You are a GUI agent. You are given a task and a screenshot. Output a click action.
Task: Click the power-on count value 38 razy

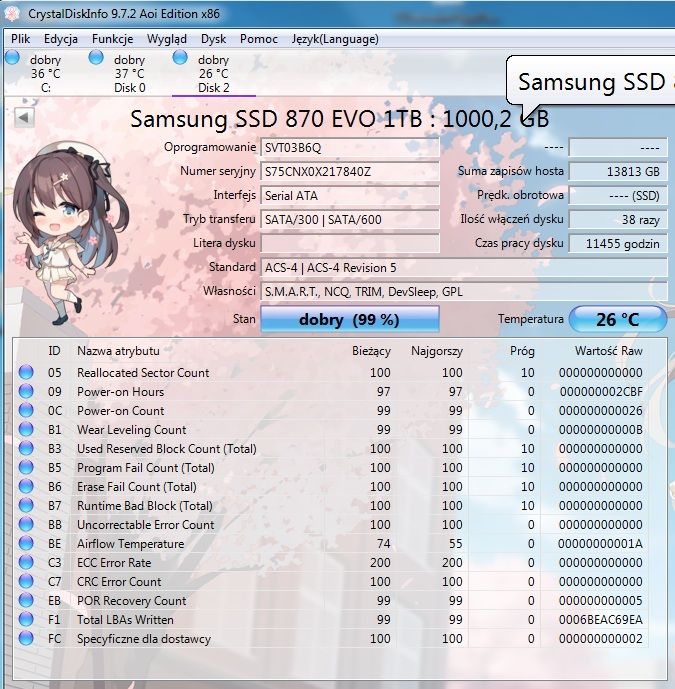coord(618,219)
